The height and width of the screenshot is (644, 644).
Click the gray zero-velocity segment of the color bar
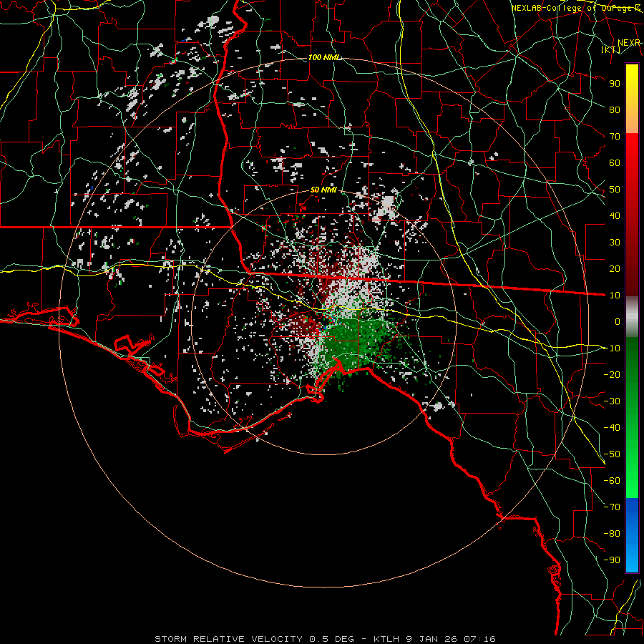tap(632, 316)
